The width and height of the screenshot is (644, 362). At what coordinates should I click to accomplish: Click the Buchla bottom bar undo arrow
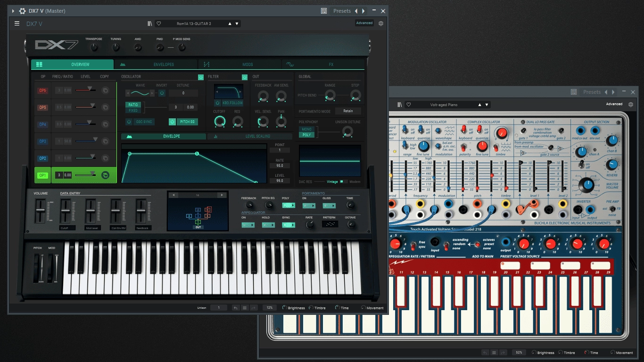point(485,353)
